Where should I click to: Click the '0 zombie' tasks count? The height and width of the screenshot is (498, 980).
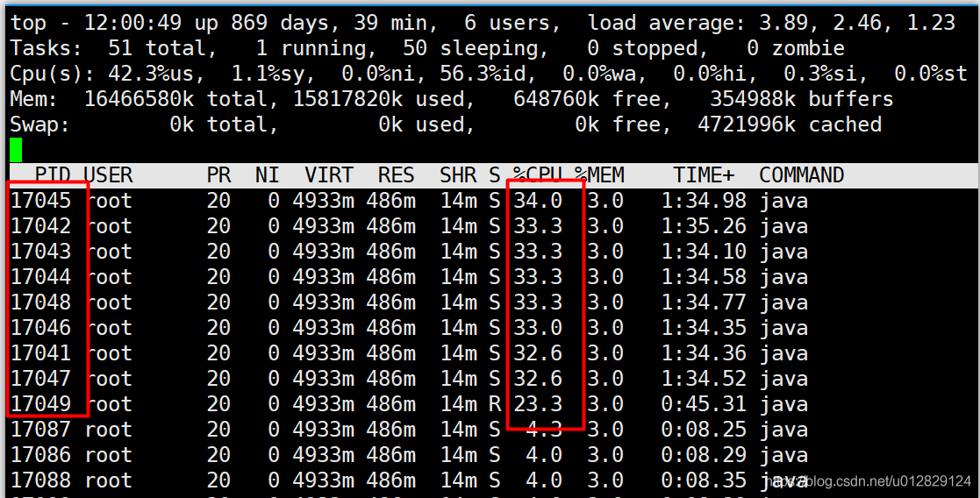796,48
